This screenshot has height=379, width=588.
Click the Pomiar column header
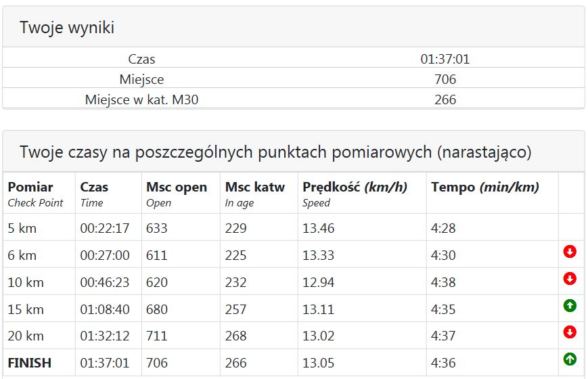click(30, 187)
